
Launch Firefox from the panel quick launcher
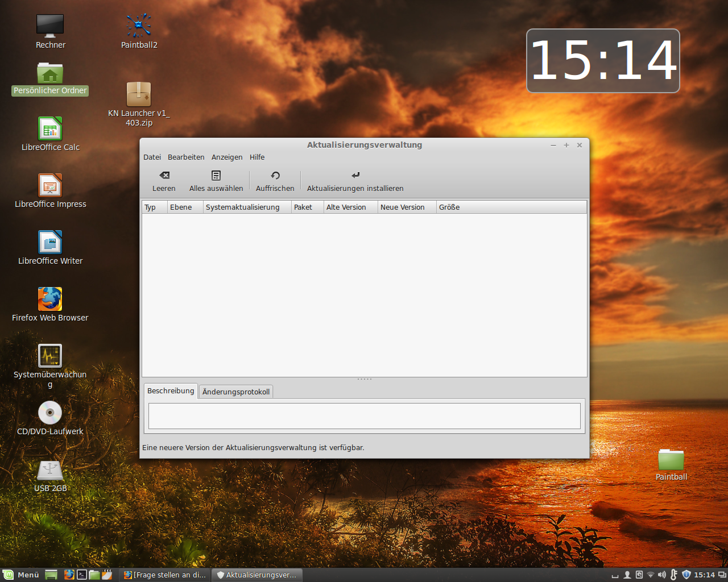(x=69, y=575)
